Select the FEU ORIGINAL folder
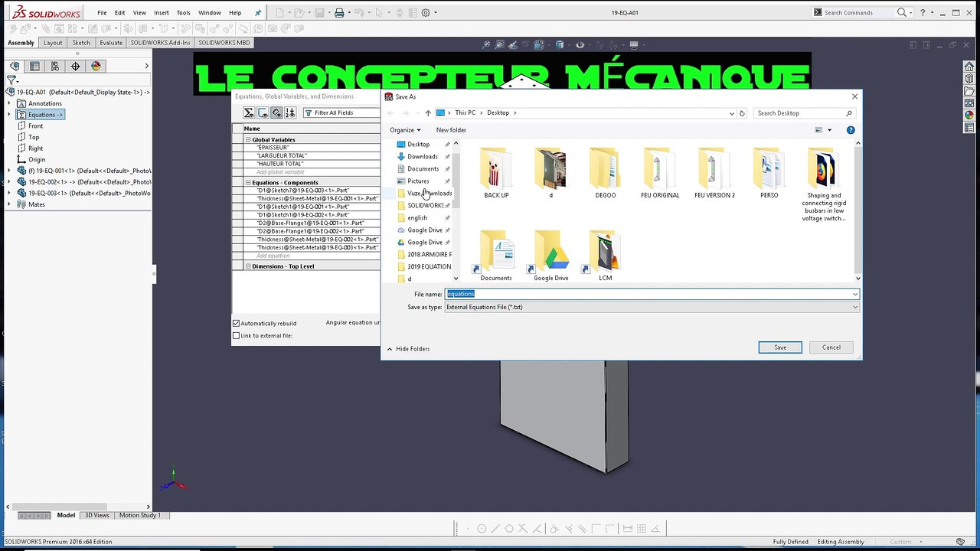This screenshot has width=980, height=551. 660,173
